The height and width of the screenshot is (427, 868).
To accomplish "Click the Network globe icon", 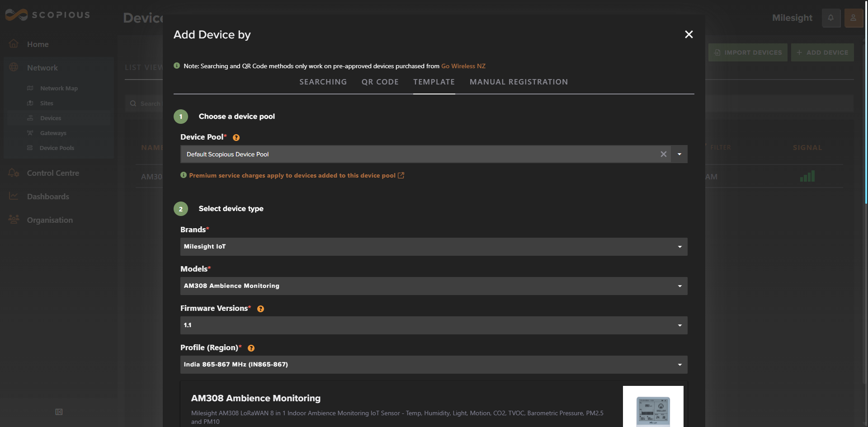I will coord(14,67).
